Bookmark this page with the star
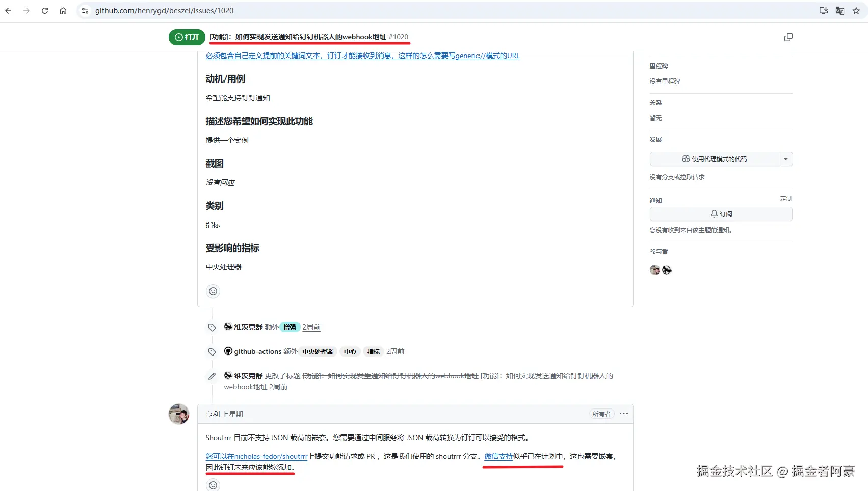868x491 pixels. [856, 11]
